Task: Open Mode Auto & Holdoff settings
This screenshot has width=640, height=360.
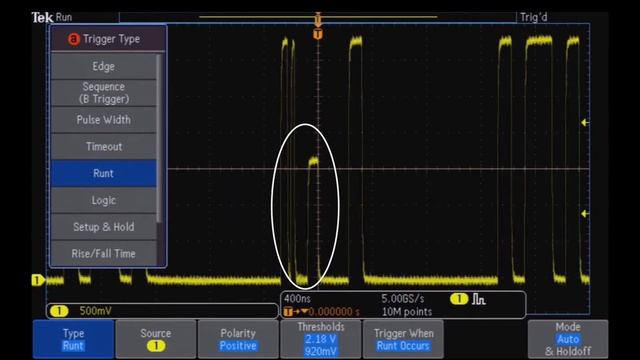Action: pyautogui.click(x=568, y=339)
